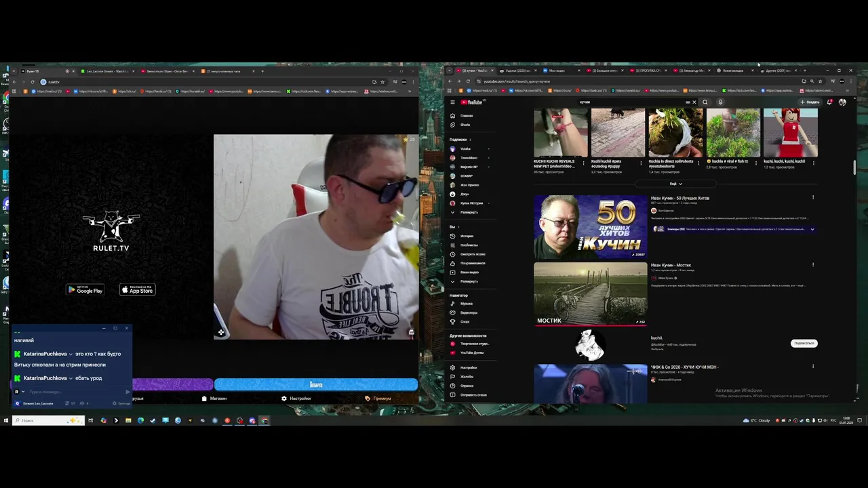Viewport: 868px width, 488px height.
Task: Open the Иван Кучин 50 Лучших Хитов thumbnail
Action: point(591,227)
